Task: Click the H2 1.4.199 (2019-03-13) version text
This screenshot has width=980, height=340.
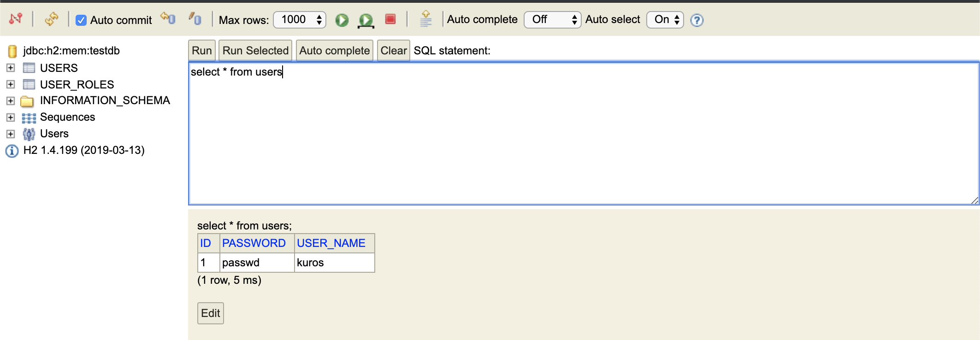Action: 84,150
